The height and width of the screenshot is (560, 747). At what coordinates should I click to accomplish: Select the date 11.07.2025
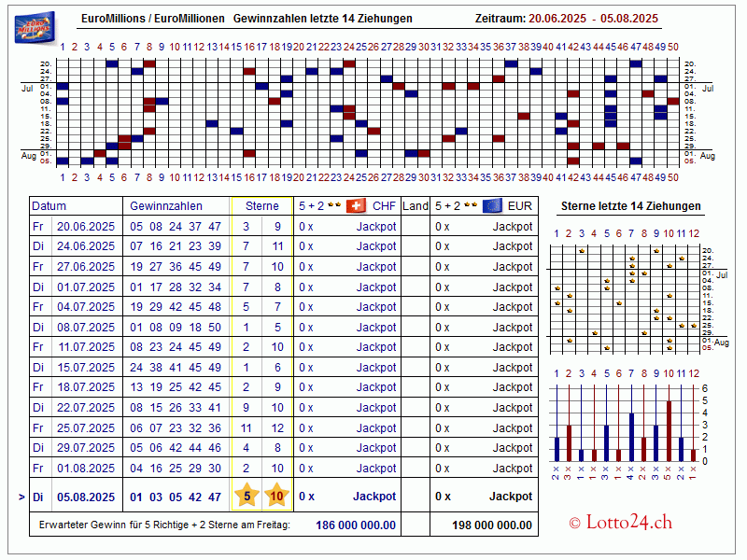(86, 347)
